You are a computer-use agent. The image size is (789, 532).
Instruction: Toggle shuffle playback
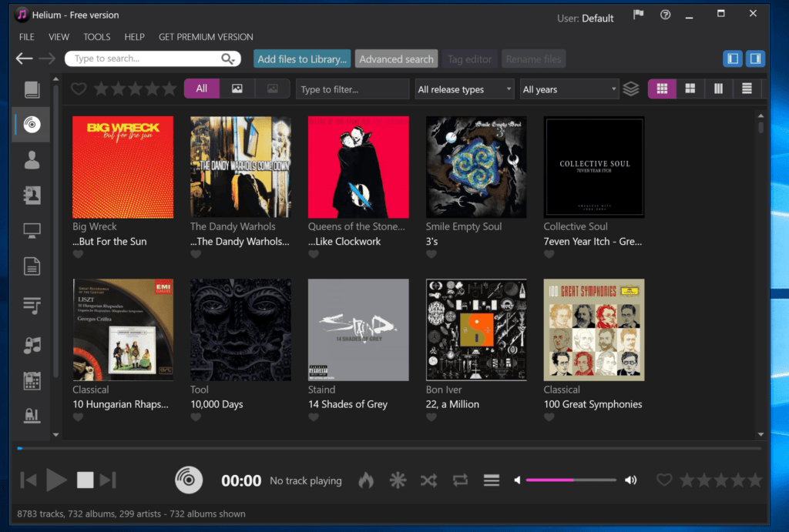click(428, 480)
